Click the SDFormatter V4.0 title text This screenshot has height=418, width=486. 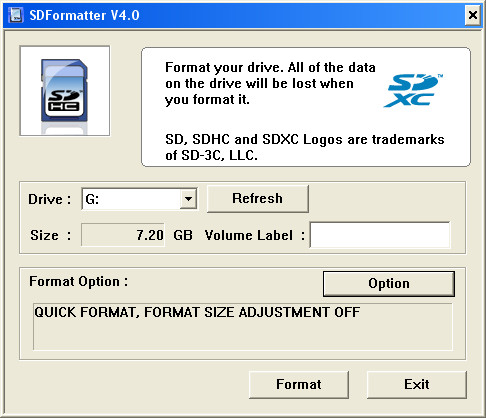(x=84, y=15)
